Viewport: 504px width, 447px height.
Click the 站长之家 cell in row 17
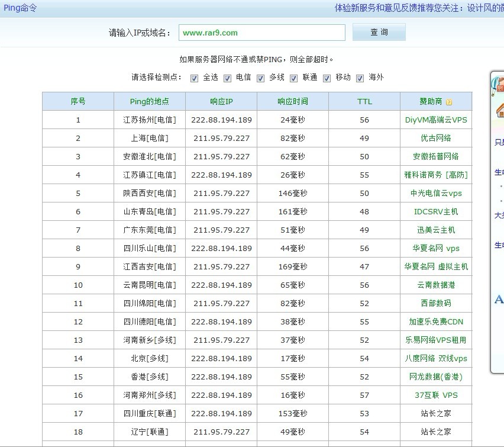click(436, 413)
